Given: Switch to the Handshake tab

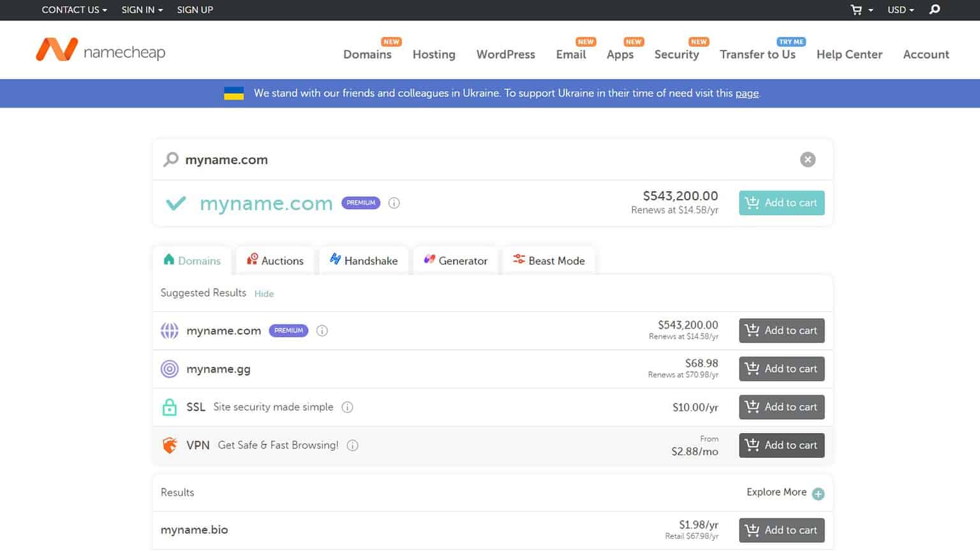Looking at the screenshot, I should (x=364, y=260).
